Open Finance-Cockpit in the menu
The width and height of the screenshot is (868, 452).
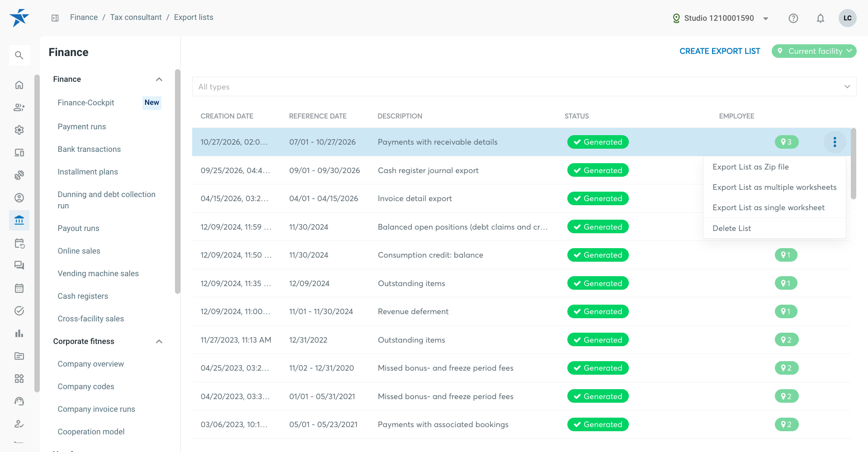tap(86, 103)
